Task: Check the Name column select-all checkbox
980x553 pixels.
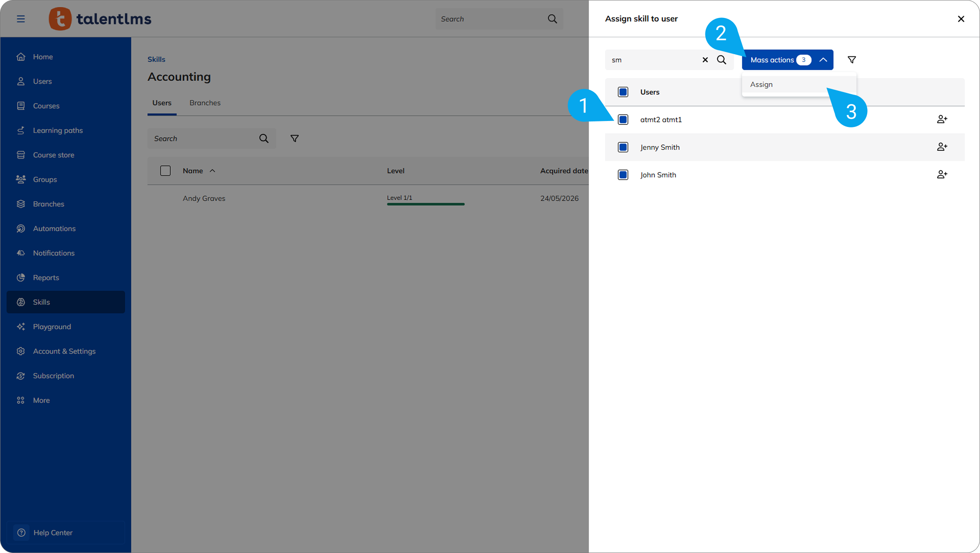Action: (165, 171)
